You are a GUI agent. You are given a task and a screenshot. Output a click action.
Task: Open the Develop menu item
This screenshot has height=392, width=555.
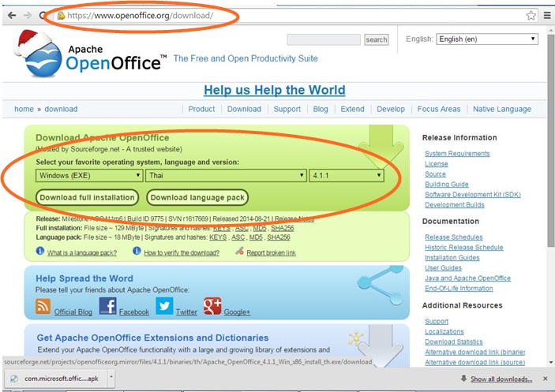tap(391, 109)
